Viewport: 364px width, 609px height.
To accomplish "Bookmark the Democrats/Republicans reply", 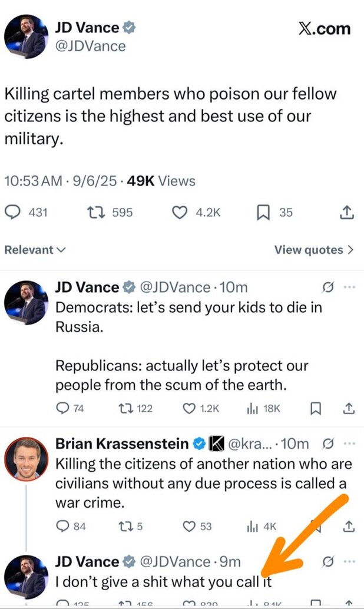I will tap(316, 408).
